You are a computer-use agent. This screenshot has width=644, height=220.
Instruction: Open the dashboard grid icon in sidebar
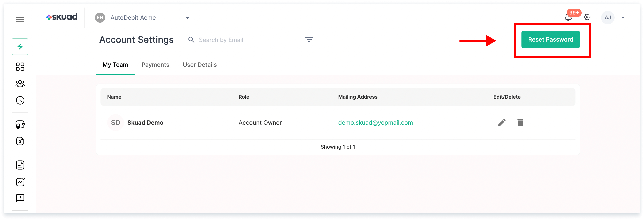tap(20, 67)
